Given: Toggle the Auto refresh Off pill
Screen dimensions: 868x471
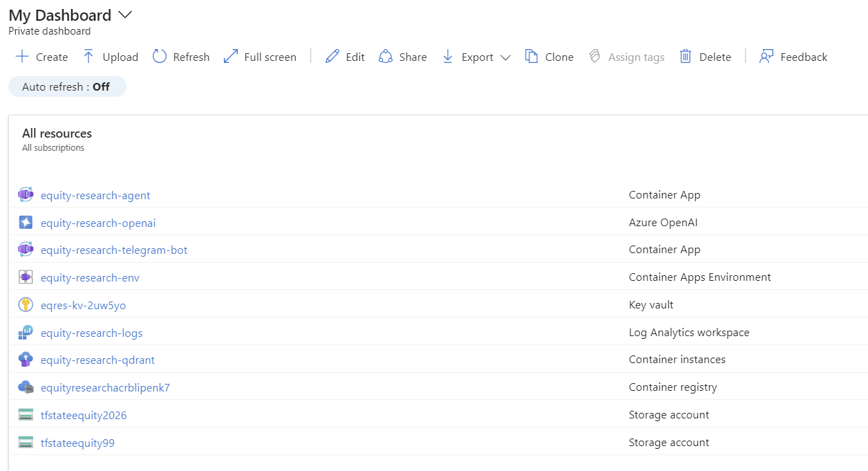Looking at the screenshot, I should click(67, 87).
